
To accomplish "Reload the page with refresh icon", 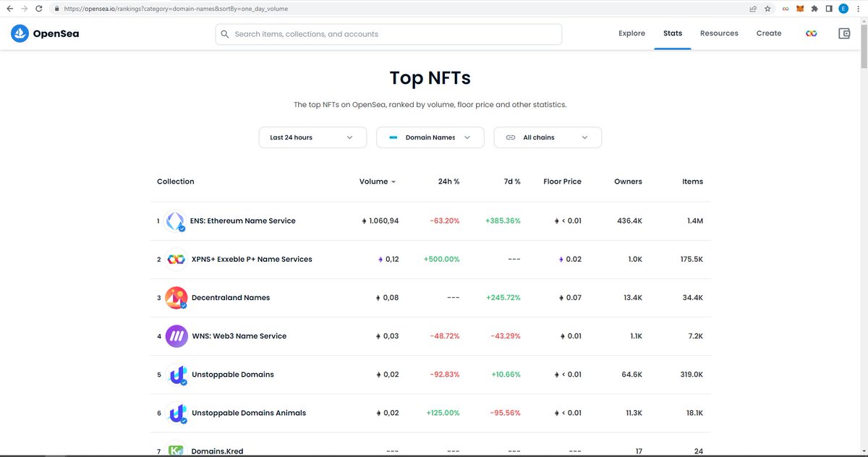I will pos(39,9).
